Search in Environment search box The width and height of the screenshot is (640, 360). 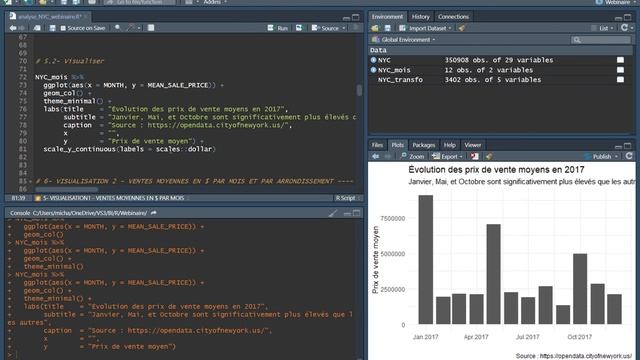coord(601,40)
